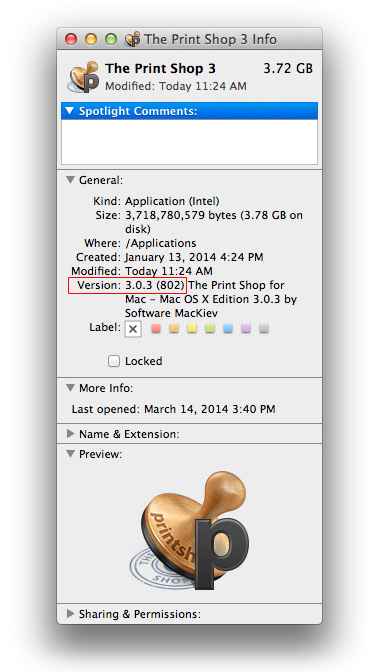Screen dimensions: 379x672
Task: Click the 'The Print Shop 3' app name
Action: pyautogui.click(x=160, y=69)
